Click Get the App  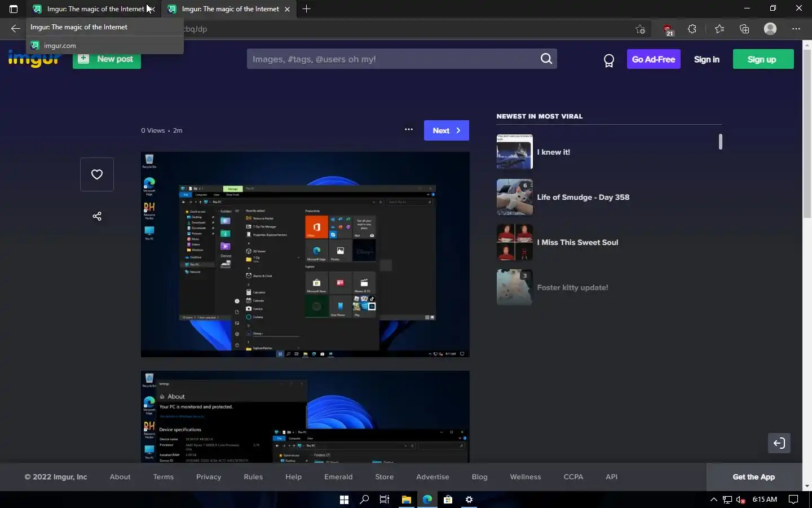754,477
